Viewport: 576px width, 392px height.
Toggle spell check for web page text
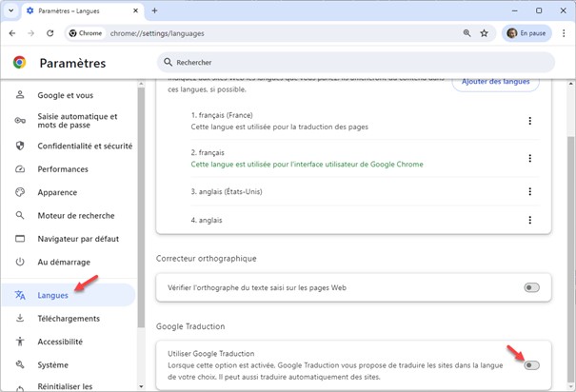tap(531, 287)
